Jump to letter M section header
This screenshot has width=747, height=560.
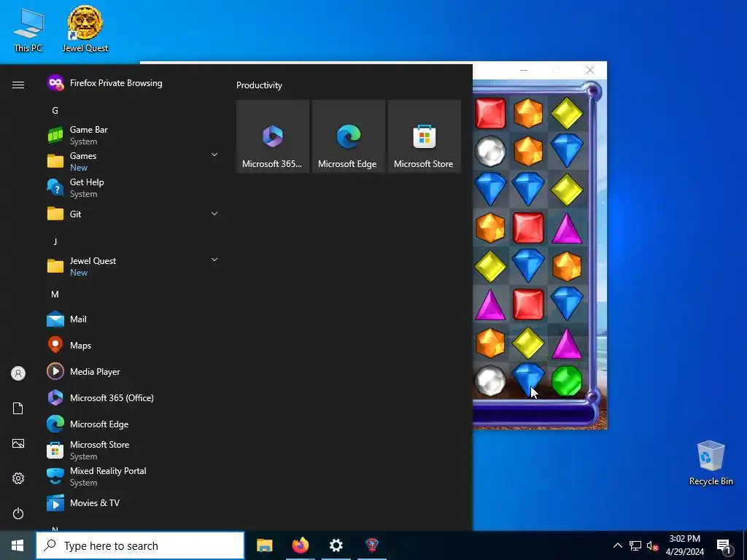point(55,295)
